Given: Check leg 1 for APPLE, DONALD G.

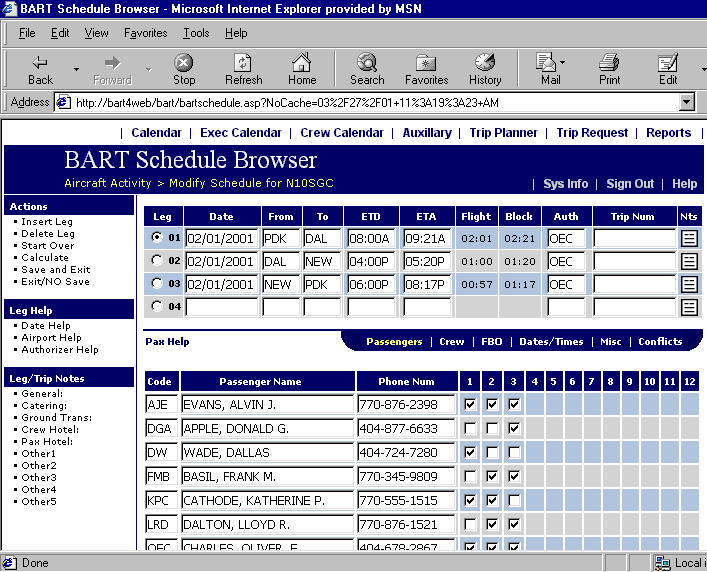Looking at the screenshot, I should (470, 428).
